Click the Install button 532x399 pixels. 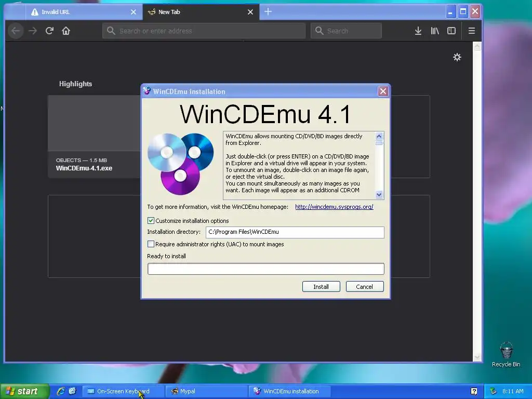coord(321,287)
